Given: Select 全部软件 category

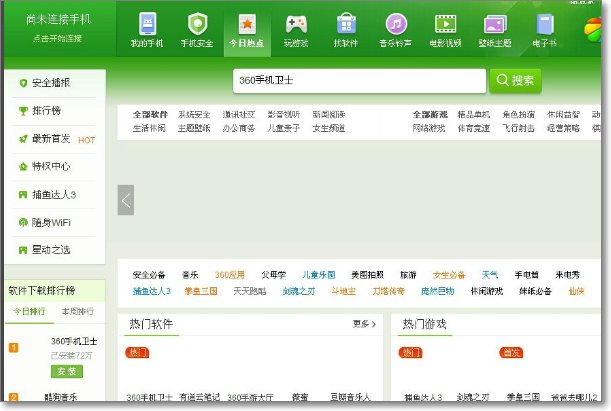Looking at the screenshot, I should tap(150, 115).
